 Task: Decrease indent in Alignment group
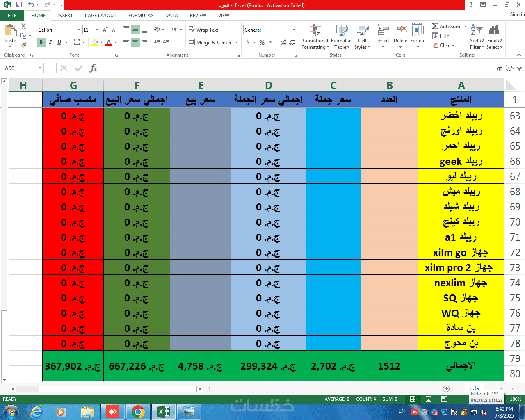(157, 42)
